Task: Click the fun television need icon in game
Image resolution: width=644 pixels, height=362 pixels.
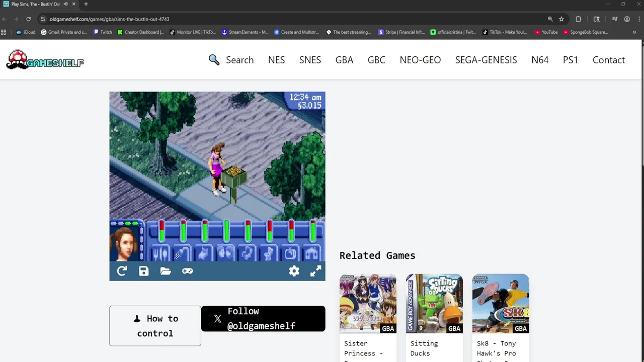Action: pyautogui.click(x=291, y=254)
